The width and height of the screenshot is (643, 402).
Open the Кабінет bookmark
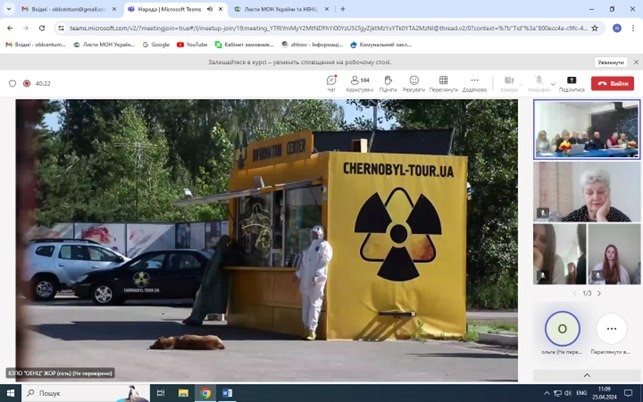pos(244,44)
